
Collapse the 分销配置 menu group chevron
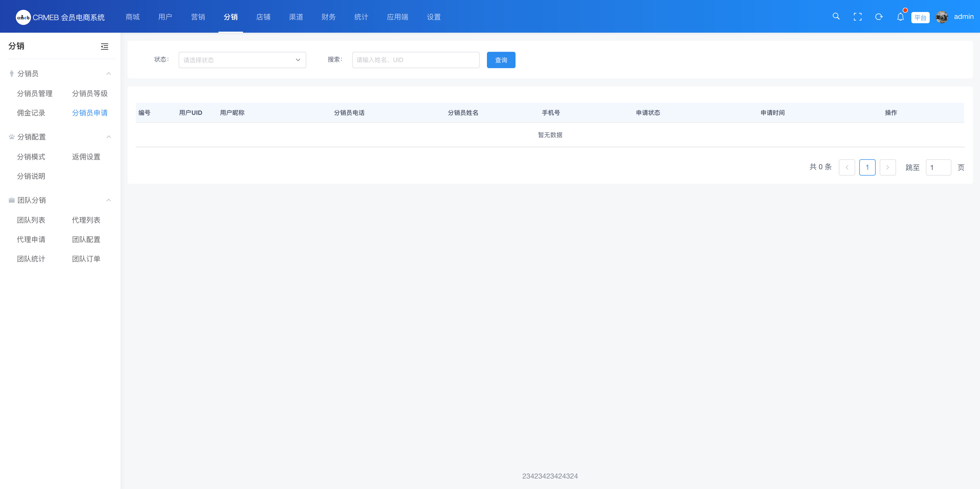[x=109, y=137]
